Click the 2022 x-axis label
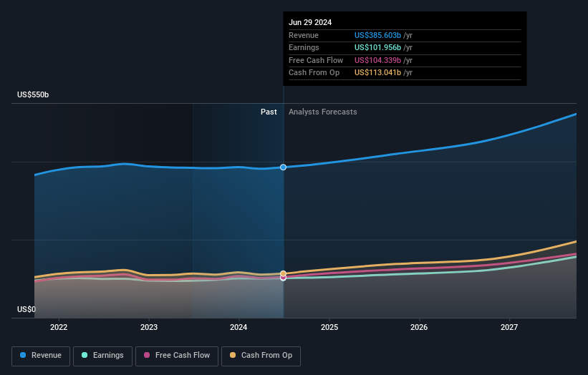The width and height of the screenshot is (588, 375). point(59,328)
